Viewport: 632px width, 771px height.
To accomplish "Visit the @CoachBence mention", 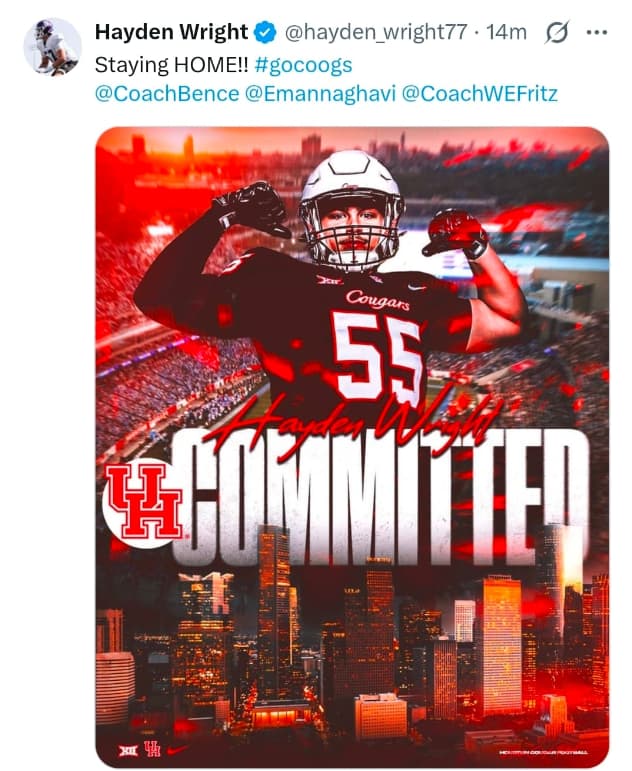I will (167, 95).
